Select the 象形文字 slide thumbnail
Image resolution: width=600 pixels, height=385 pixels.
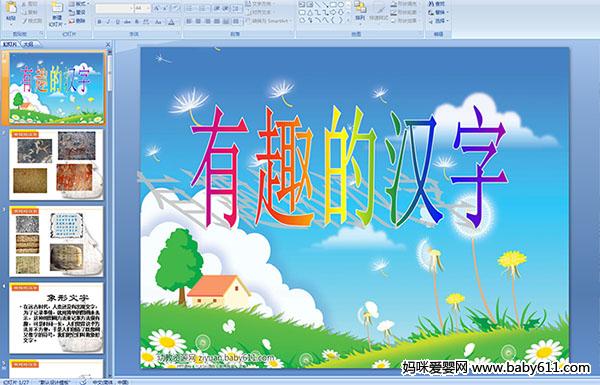pyautogui.click(x=56, y=318)
